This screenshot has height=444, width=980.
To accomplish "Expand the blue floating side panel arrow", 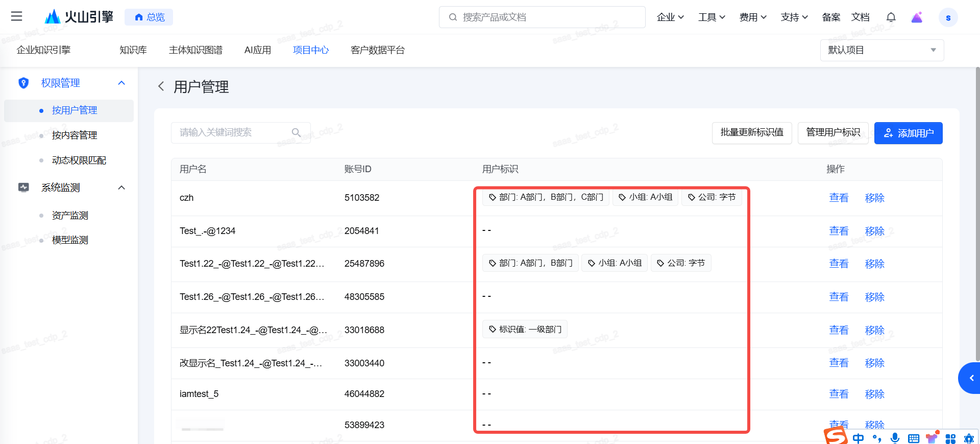I will pos(971,378).
